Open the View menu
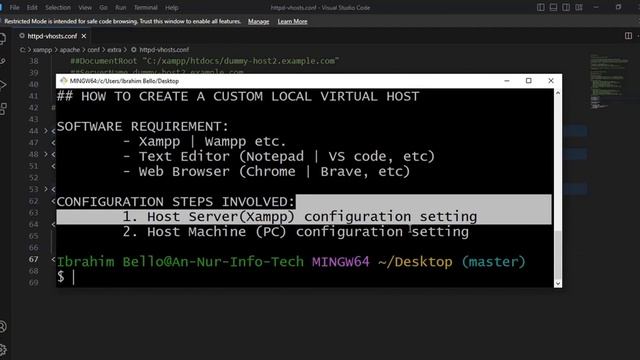 click(85, 7)
